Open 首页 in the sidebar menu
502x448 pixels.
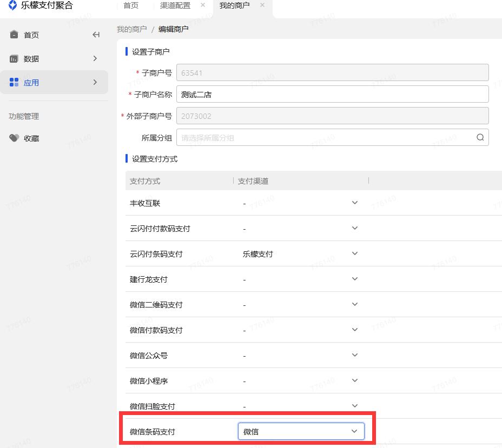point(31,35)
